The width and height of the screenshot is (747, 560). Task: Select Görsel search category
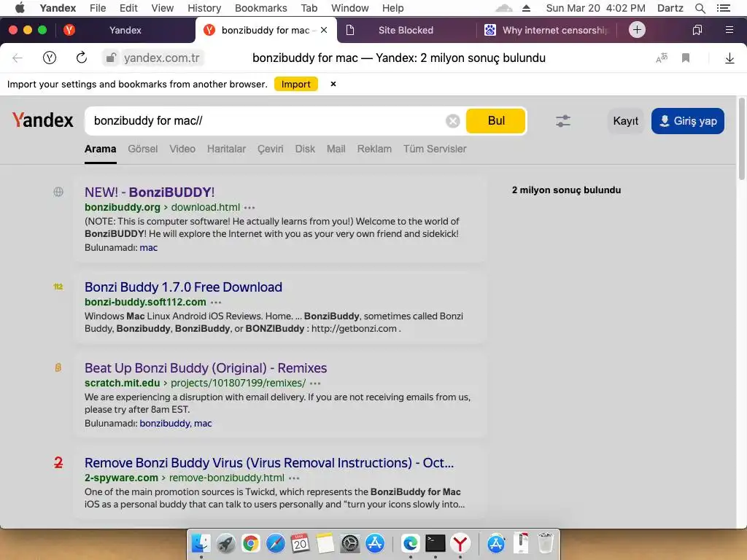(142, 149)
